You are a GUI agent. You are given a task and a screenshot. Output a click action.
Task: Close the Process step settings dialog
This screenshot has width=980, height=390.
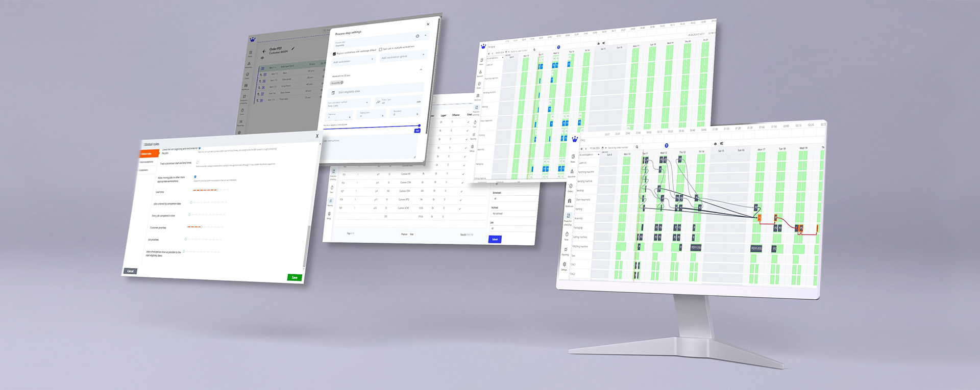pos(428,24)
